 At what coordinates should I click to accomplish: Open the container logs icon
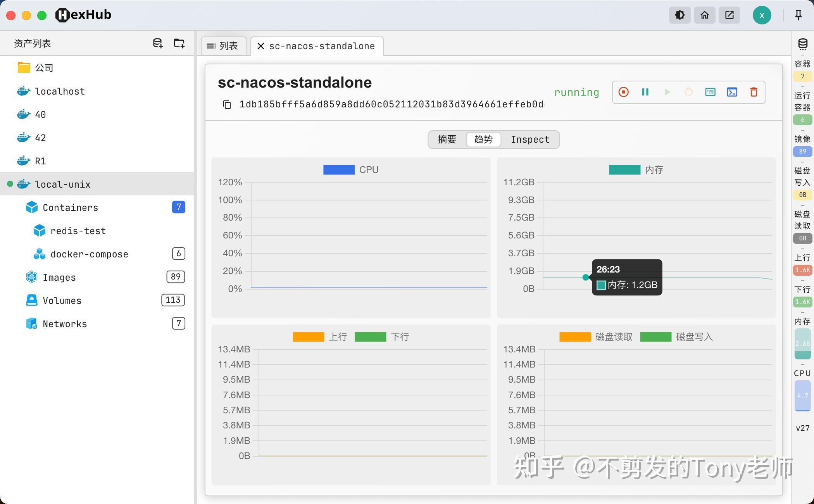point(710,92)
